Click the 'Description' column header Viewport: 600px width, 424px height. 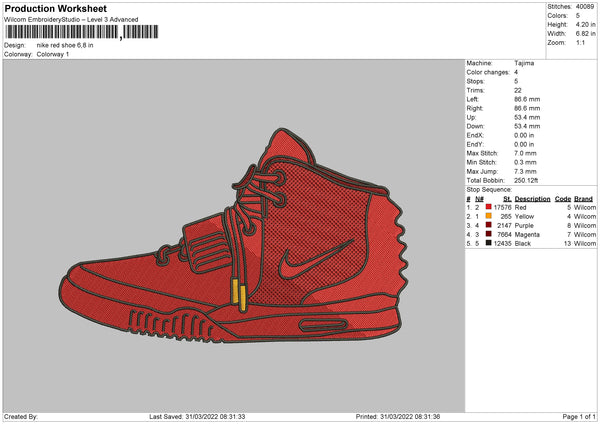click(532, 199)
